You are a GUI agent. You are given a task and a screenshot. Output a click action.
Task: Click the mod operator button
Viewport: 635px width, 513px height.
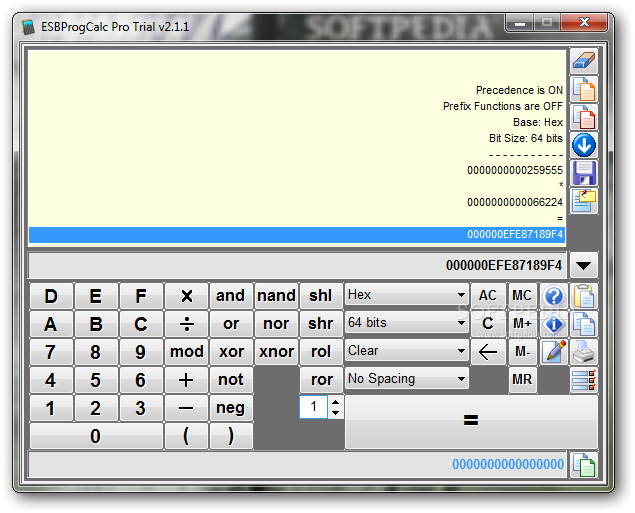(186, 351)
